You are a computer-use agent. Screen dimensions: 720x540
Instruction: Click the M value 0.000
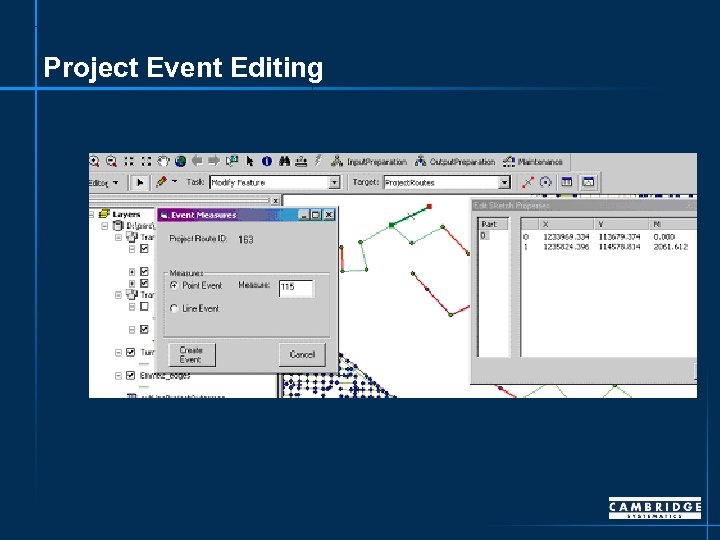pos(664,237)
